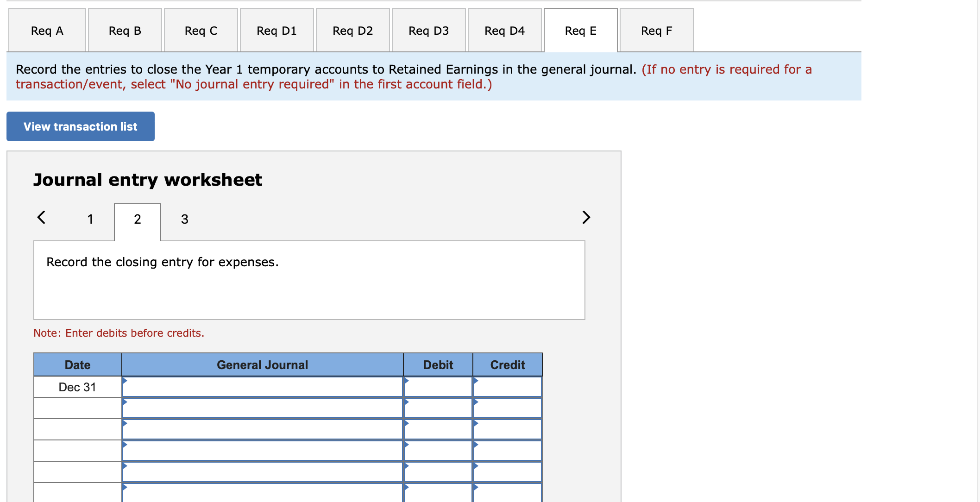Screen dimensions: 980x502
Task: Click the left chevron to go to previous entry
Action: [41, 217]
